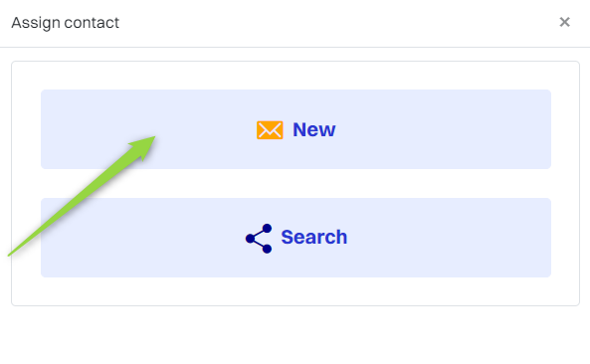Open the New contact option panel
Screen dimensions: 590x364
tap(295, 129)
